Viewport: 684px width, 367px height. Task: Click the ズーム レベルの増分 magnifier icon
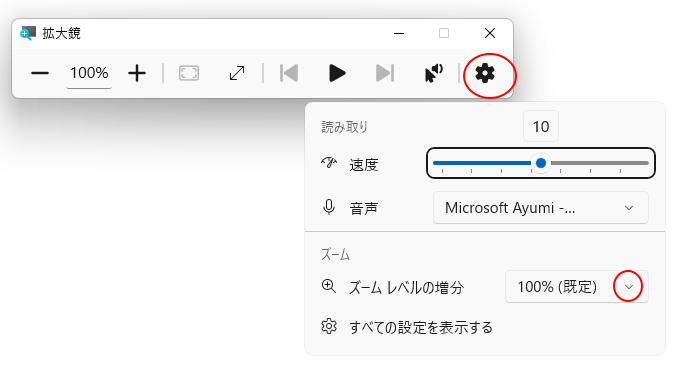328,286
